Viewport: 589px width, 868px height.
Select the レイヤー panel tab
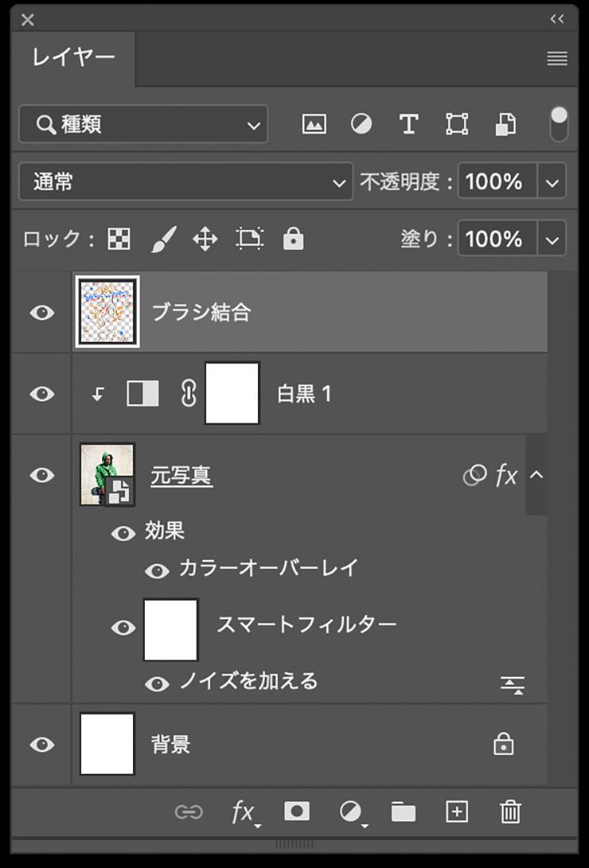pyautogui.click(x=74, y=58)
